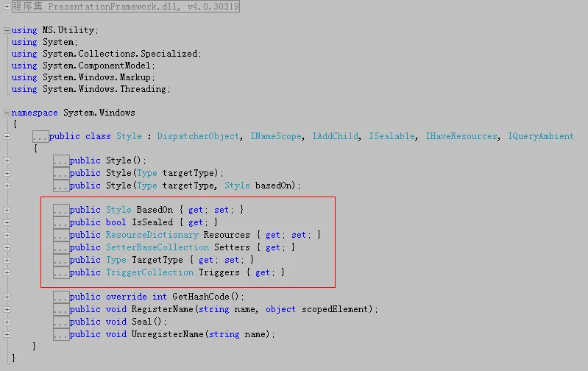This screenshot has height=371, width=588.
Task: Expand the Seal method region
Action: [7, 322]
